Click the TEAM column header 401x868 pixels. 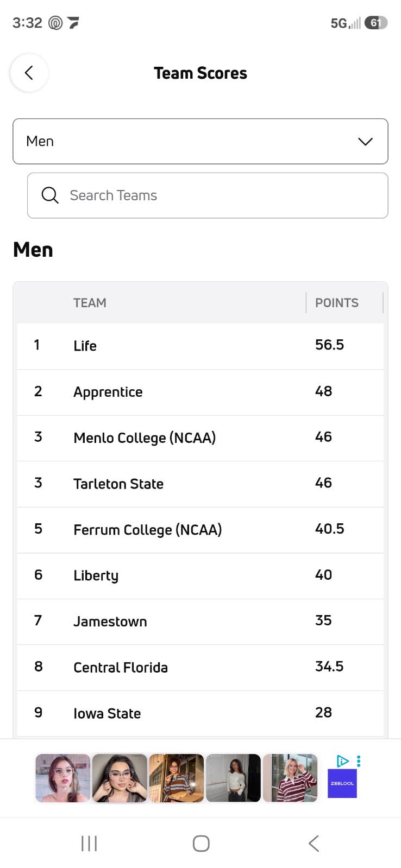pos(90,303)
